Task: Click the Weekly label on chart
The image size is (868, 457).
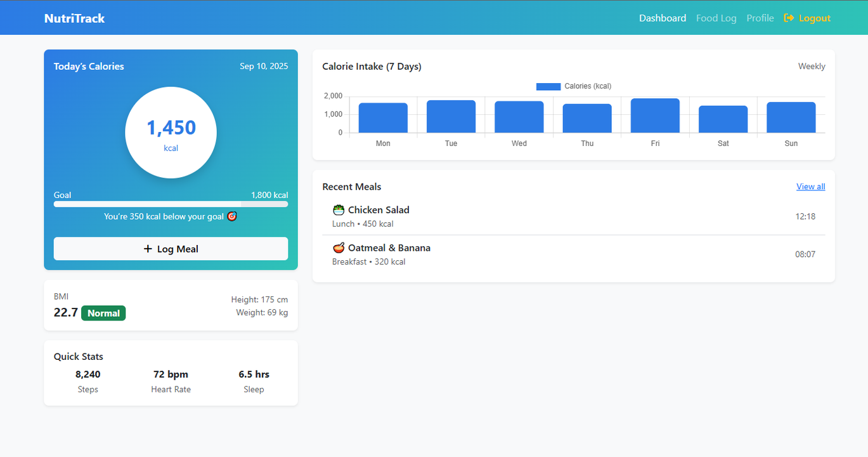Action: (x=812, y=66)
